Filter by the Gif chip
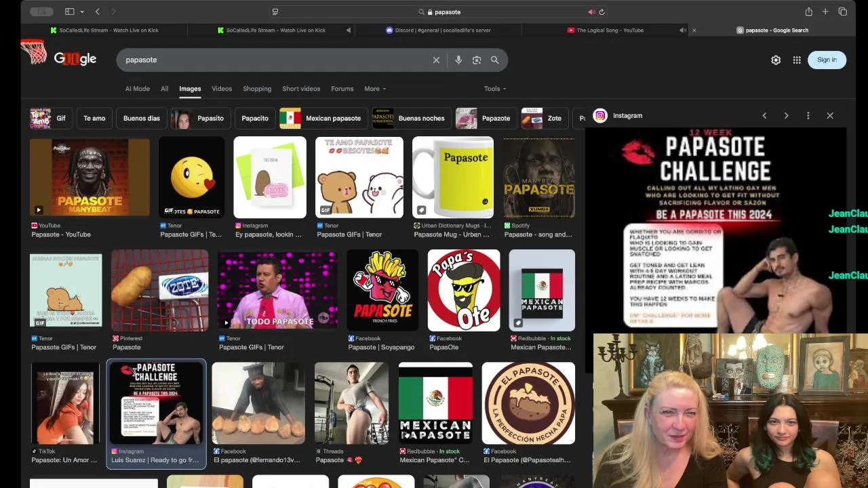This screenshot has height=488, width=868. [x=51, y=118]
